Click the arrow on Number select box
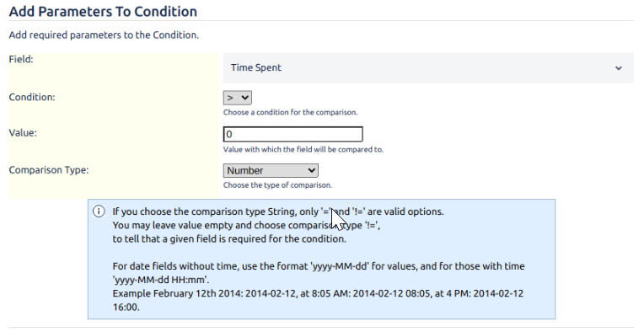The width and height of the screenshot is (644, 332). coord(312,170)
